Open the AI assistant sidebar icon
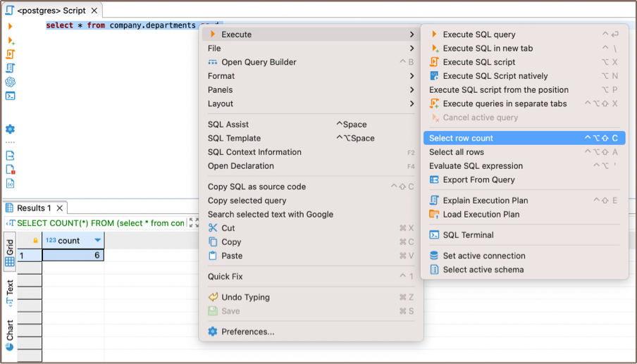637x364 pixels. (10, 82)
